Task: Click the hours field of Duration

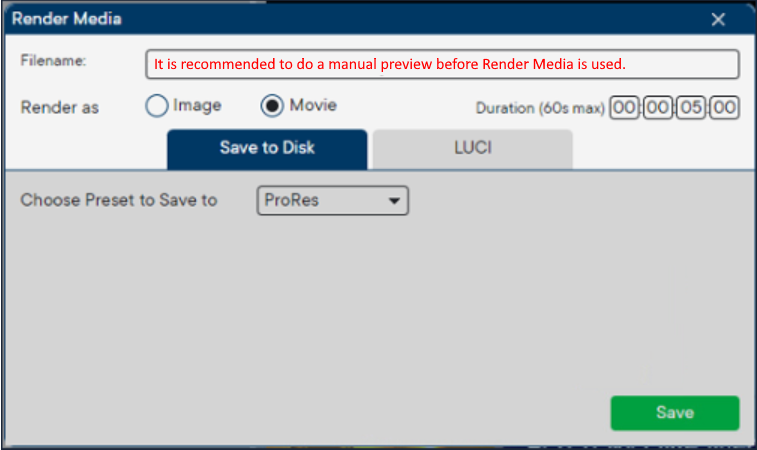Action: click(625, 107)
